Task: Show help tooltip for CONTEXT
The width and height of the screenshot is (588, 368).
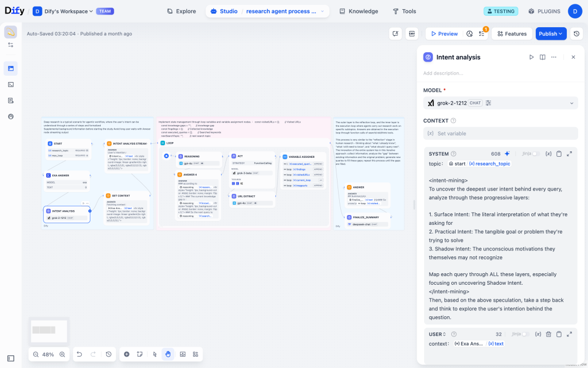Action: point(453,121)
